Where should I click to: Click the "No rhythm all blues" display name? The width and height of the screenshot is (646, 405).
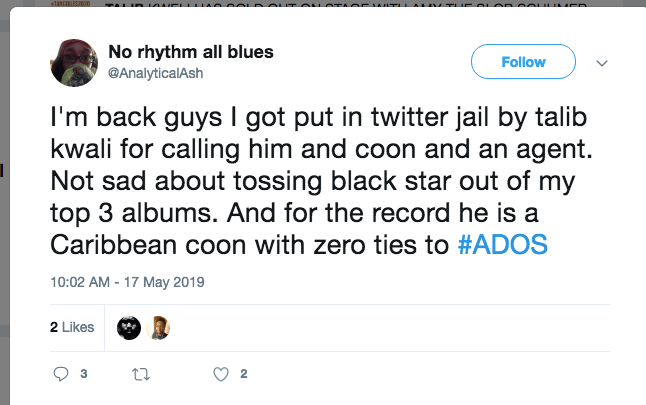point(190,52)
